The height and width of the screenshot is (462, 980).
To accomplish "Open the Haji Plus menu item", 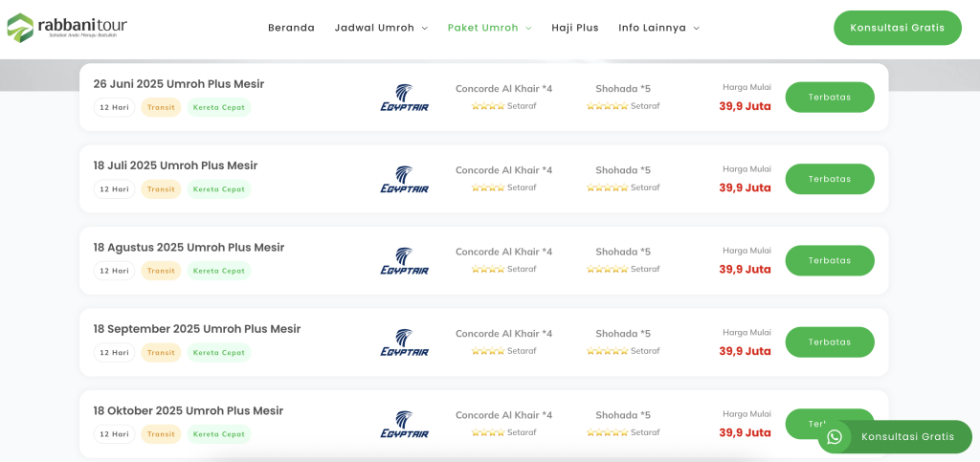I will (575, 28).
